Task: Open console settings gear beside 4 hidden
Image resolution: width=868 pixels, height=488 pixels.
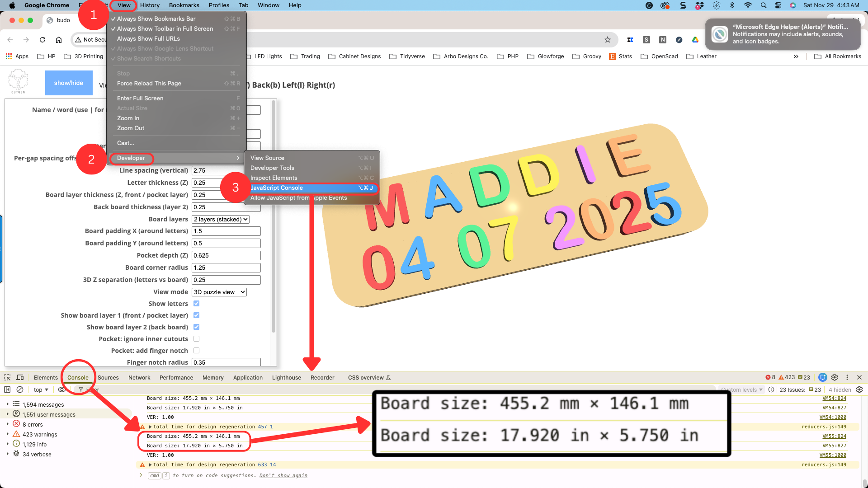Action: 859,389
